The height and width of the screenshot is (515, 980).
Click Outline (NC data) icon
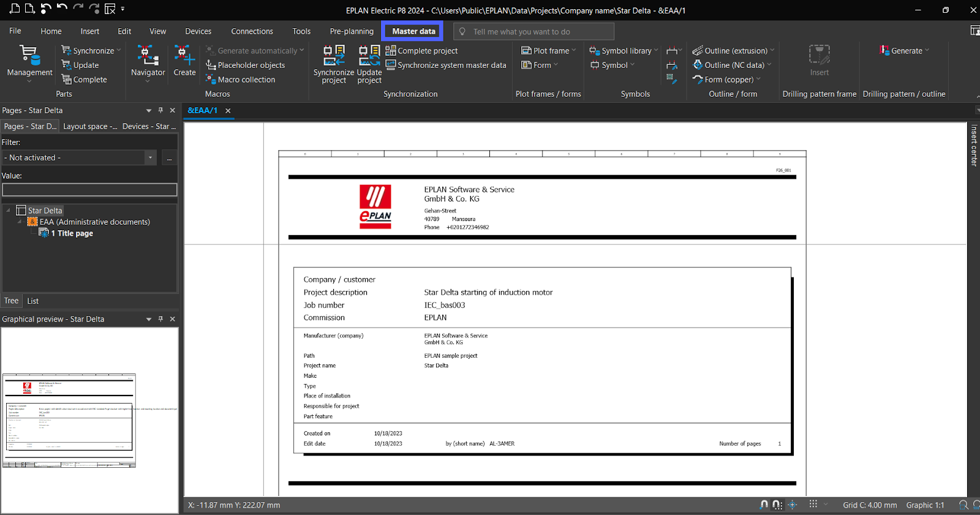(698, 65)
